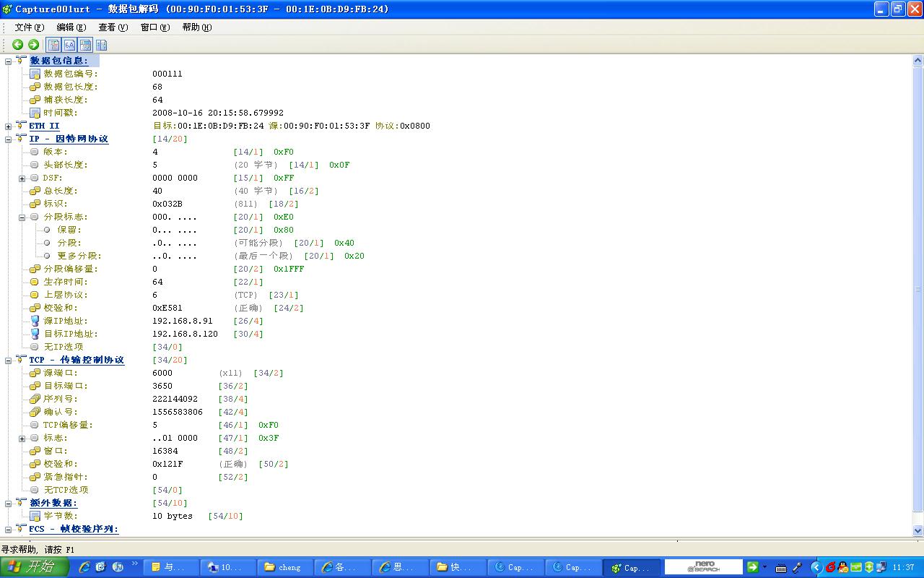
Task: Click the microphone icon in the taskbar
Action: (x=796, y=568)
